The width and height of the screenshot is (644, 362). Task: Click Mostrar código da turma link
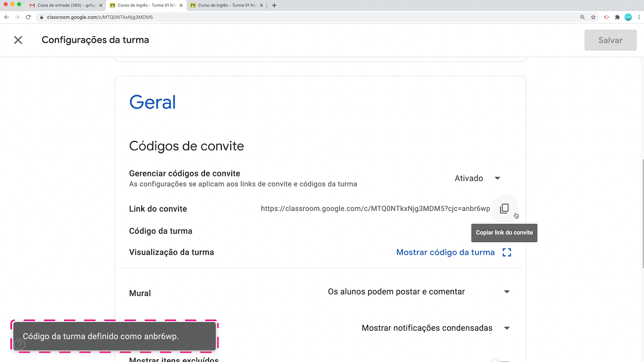445,252
